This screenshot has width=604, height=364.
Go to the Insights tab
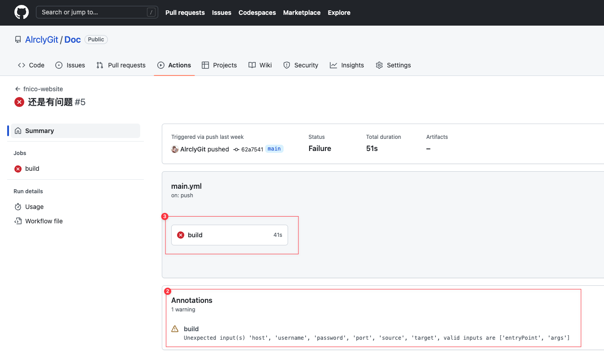click(x=347, y=65)
